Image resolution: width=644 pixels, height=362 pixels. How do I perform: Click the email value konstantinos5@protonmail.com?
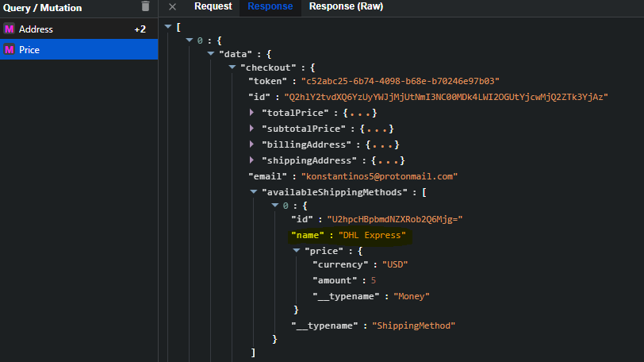pyautogui.click(x=379, y=176)
